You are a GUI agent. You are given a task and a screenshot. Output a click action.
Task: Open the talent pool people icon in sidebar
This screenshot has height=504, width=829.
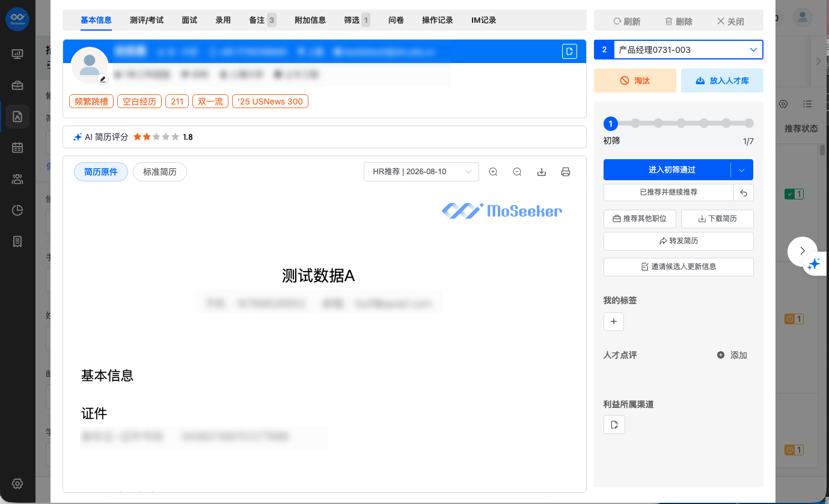(17, 179)
